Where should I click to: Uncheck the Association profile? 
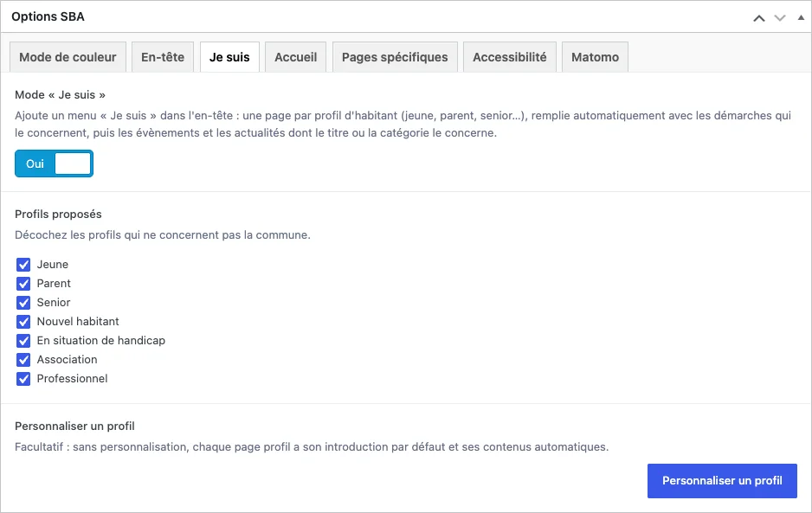[x=23, y=360]
